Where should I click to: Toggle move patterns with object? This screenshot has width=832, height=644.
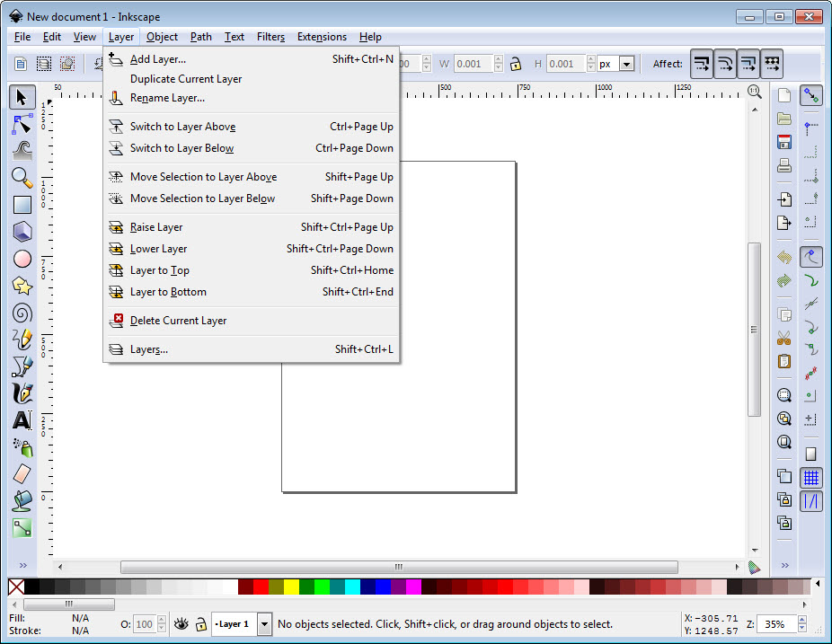(x=772, y=64)
